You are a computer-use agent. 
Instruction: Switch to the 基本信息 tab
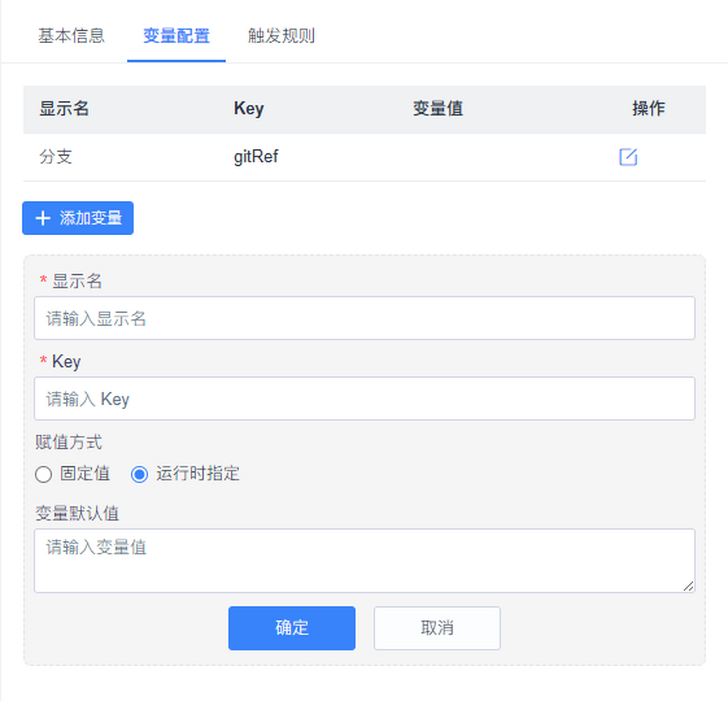pyautogui.click(x=71, y=36)
